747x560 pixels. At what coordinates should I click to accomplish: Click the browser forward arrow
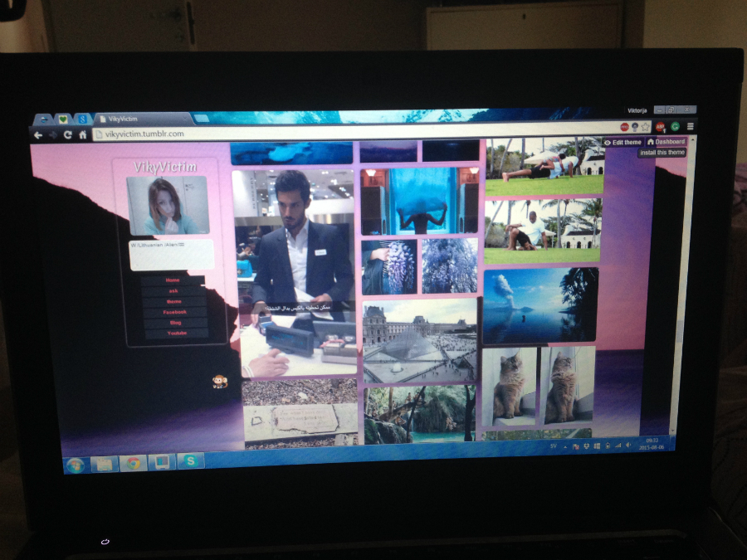[53, 135]
